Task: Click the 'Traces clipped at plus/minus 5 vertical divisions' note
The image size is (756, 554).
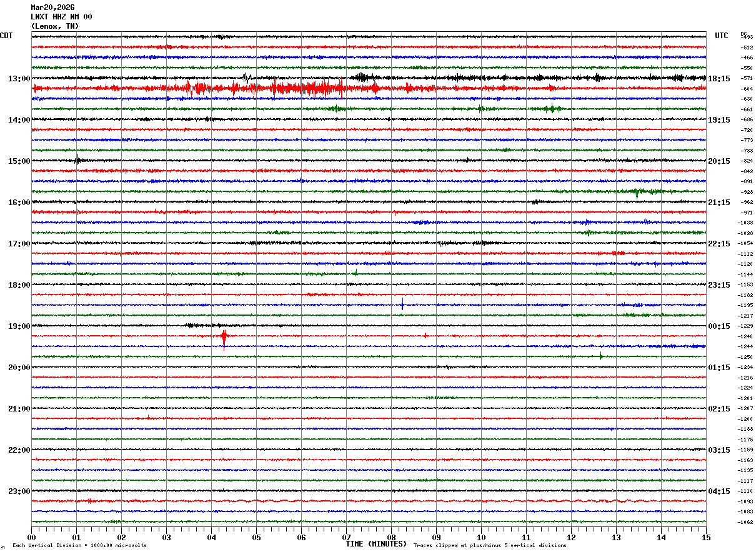Action: (x=490, y=546)
